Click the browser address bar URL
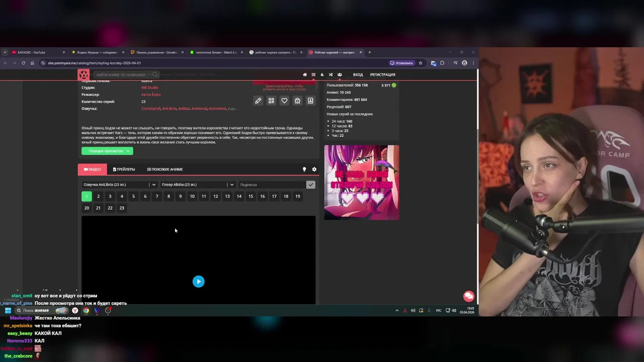Viewport: 644px width, 362px height. click(x=95, y=63)
